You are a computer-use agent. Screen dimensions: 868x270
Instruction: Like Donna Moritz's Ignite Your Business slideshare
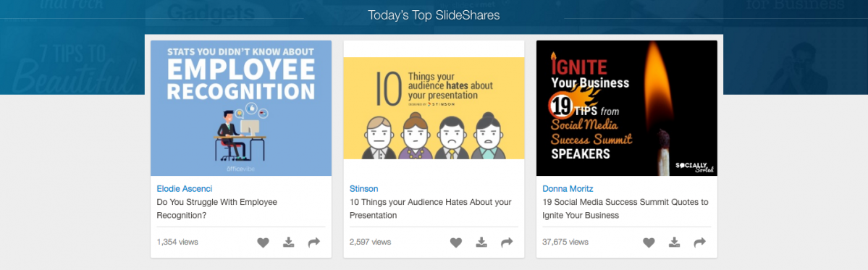[648, 242]
